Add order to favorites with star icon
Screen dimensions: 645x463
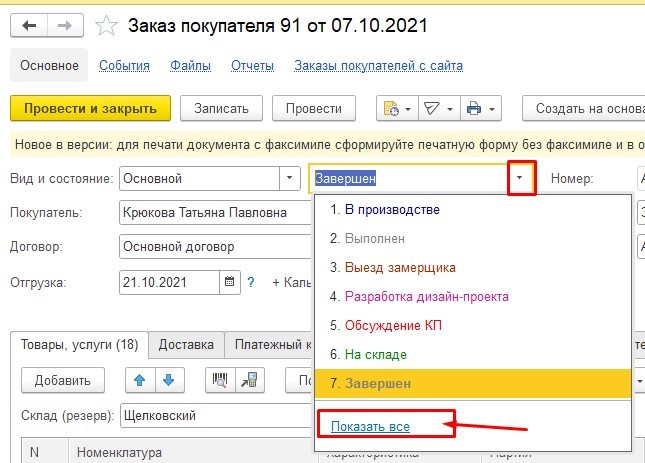coord(106,25)
